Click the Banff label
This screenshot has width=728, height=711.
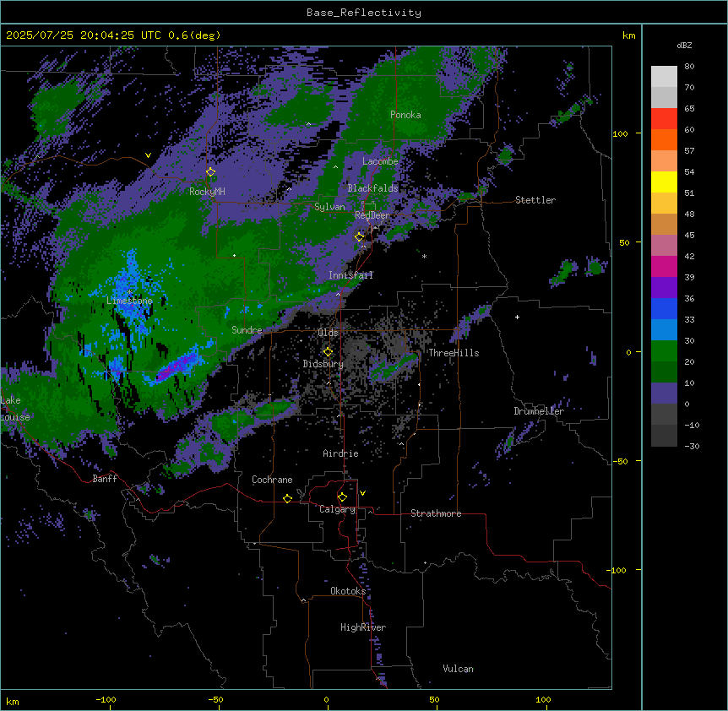click(105, 479)
